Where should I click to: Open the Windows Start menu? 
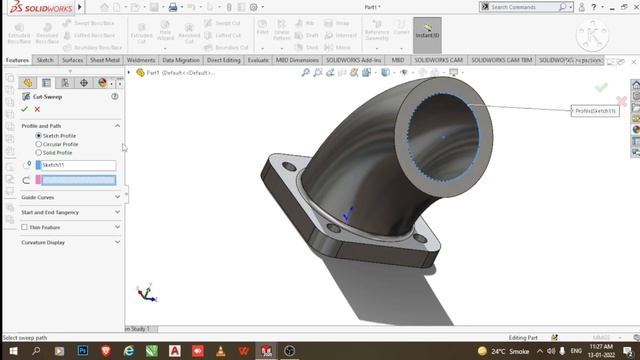13,351
